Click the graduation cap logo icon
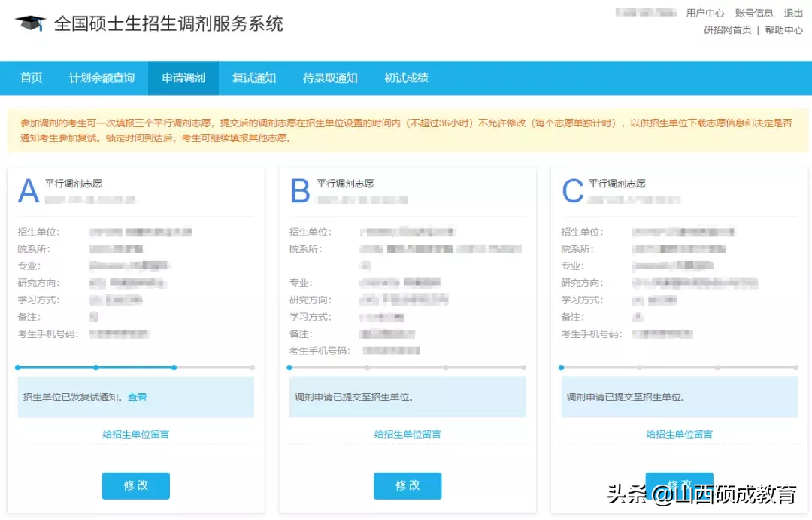812x520 pixels. coord(30,23)
